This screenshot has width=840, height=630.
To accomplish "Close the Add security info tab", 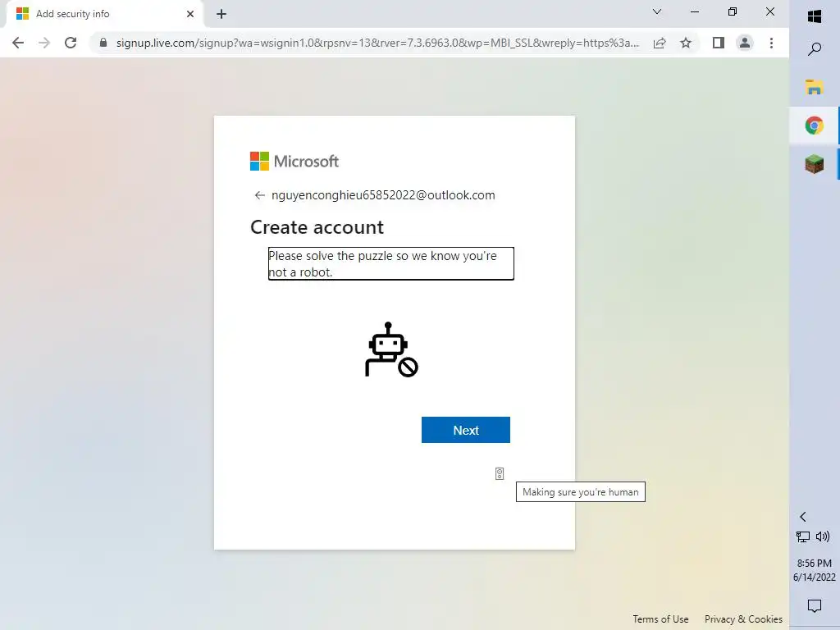I will 190,14.
